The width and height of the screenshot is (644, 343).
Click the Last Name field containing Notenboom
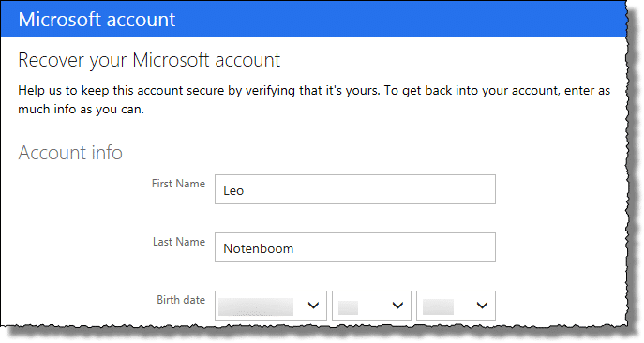coord(355,247)
